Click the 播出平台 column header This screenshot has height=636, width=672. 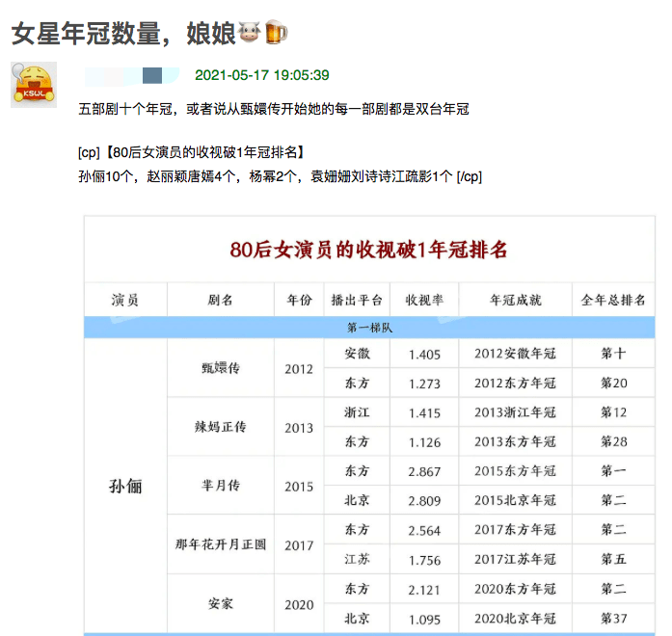coord(357,300)
